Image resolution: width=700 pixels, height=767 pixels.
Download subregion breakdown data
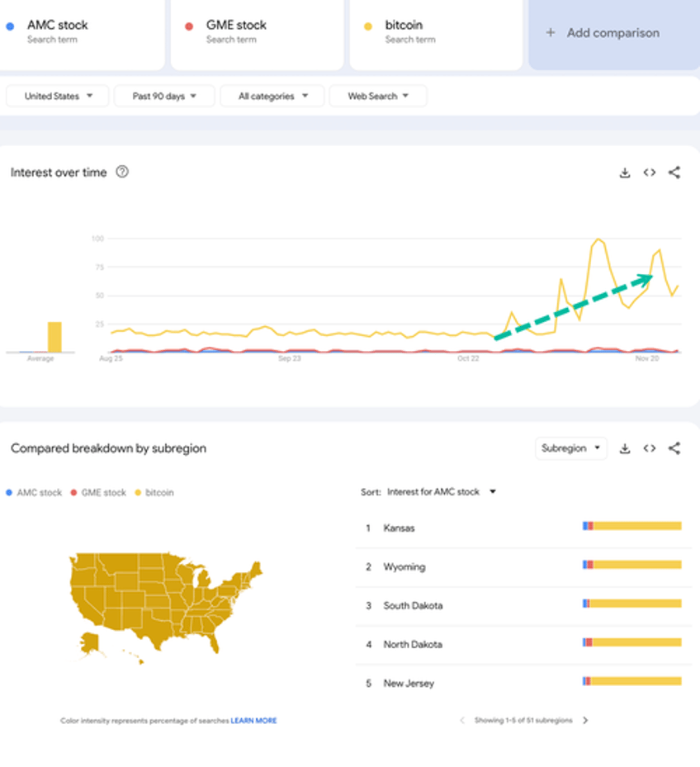pyautogui.click(x=625, y=448)
